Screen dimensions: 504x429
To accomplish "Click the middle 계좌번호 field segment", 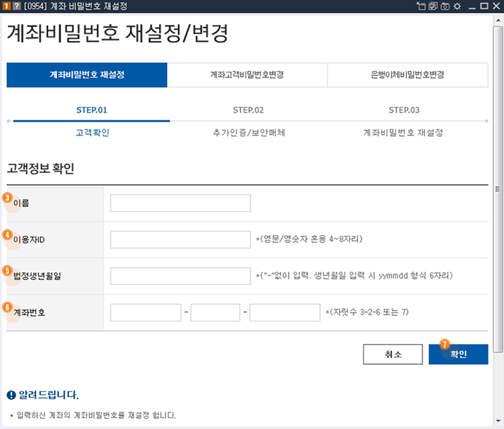I will click(x=215, y=312).
